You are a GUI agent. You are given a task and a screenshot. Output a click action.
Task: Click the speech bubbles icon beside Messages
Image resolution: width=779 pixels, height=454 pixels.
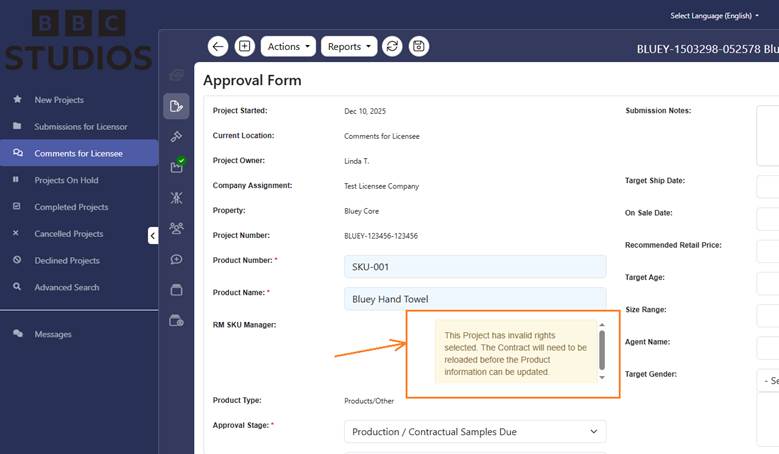17,333
